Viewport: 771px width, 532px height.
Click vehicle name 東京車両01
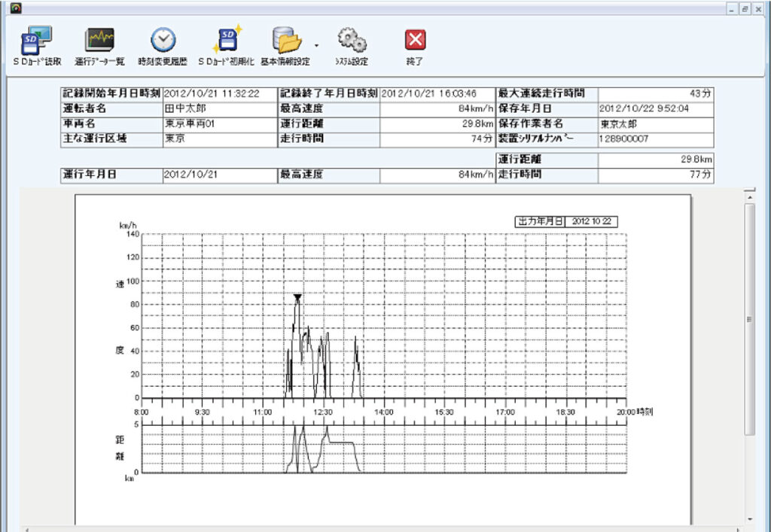pyautogui.click(x=189, y=124)
